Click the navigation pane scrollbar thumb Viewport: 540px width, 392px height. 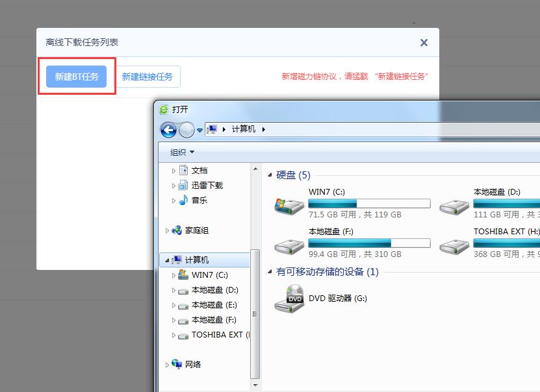pos(255,314)
